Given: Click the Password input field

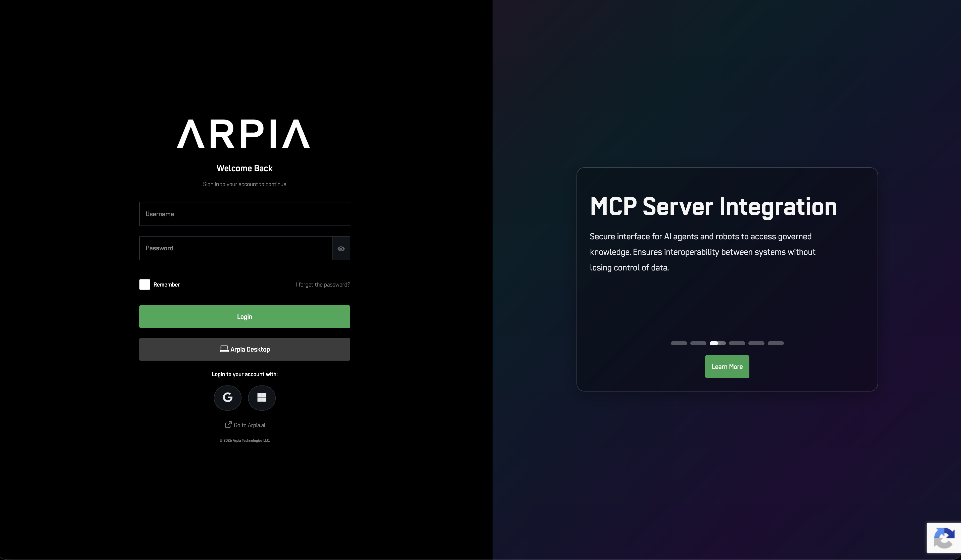Looking at the screenshot, I should (236, 248).
